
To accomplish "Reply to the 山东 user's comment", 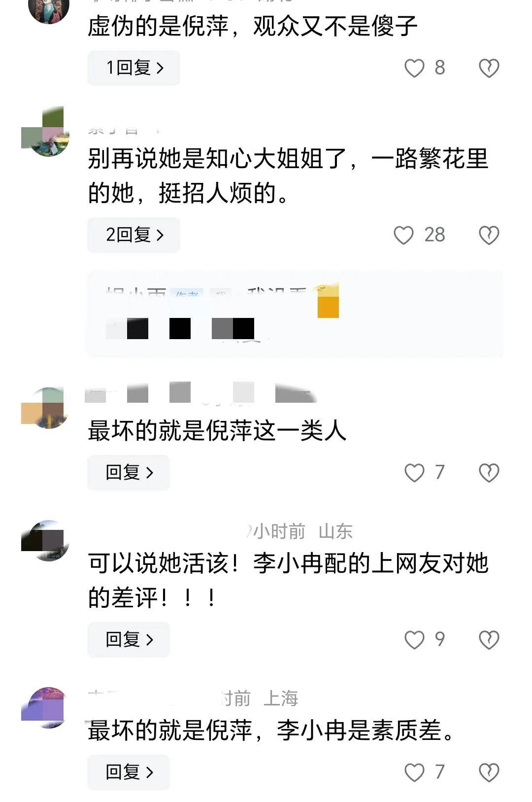I will (x=129, y=640).
